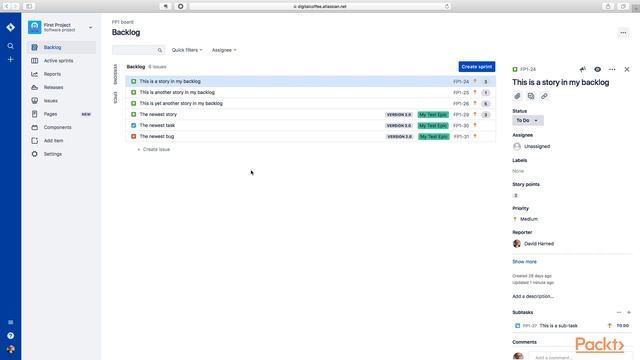This screenshot has width=640, height=360.
Task: Open the Quick filters dropdown
Action: (x=187, y=50)
